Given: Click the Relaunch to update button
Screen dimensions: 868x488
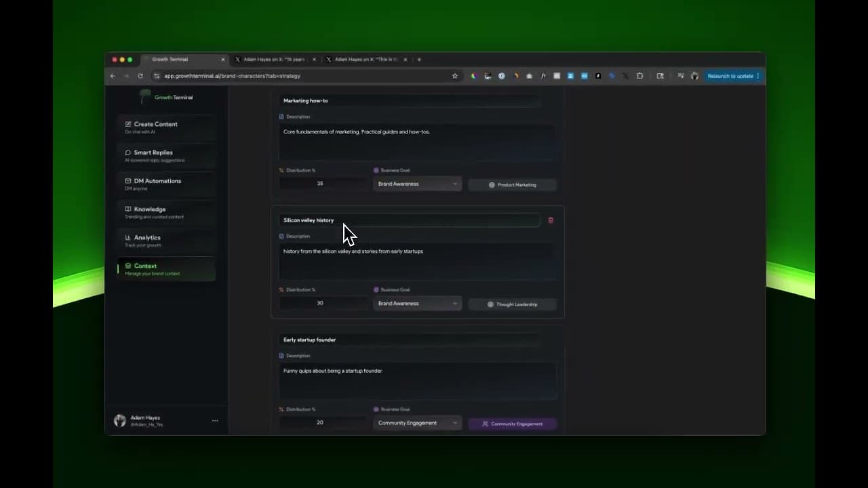Looking at the screenshot, I should [732, 76].
